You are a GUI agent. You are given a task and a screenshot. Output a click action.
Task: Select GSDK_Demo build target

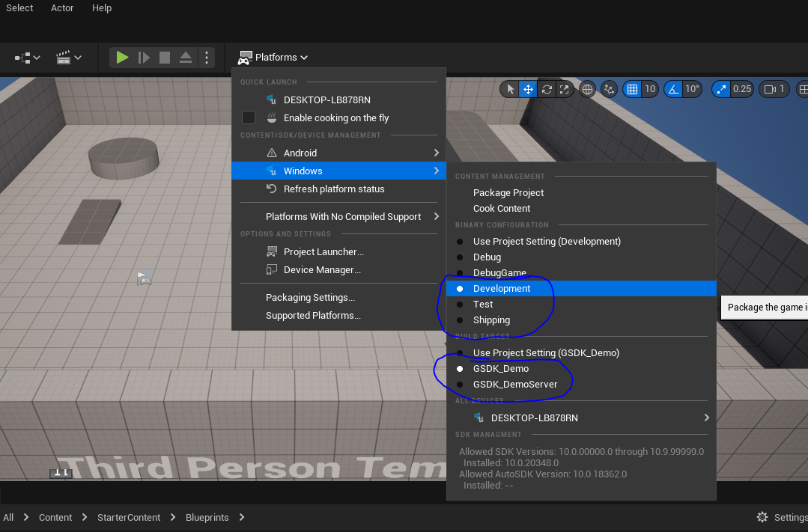tap(581, 369)
